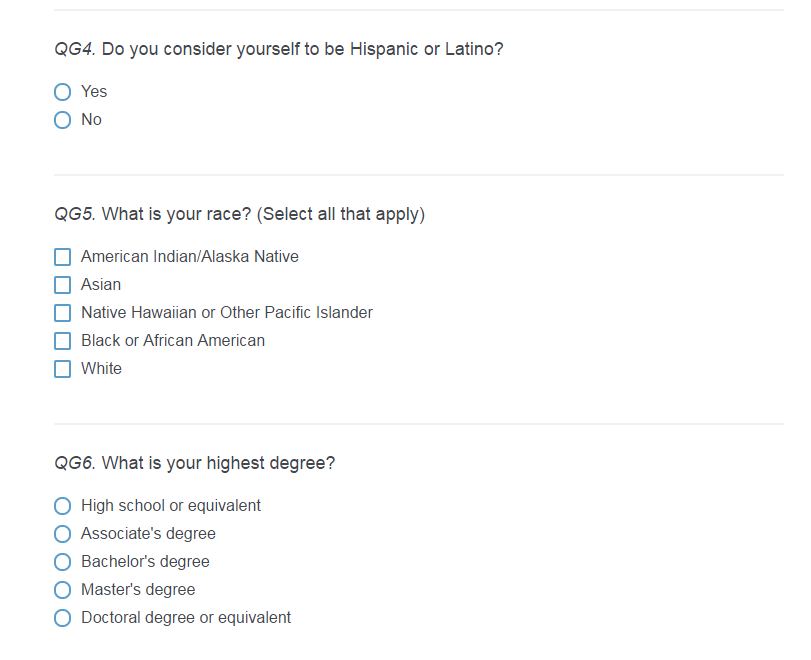Pick Bachelor's degree radio button
811x660 pixels.
pyautogui.click(x=63, y=562)
